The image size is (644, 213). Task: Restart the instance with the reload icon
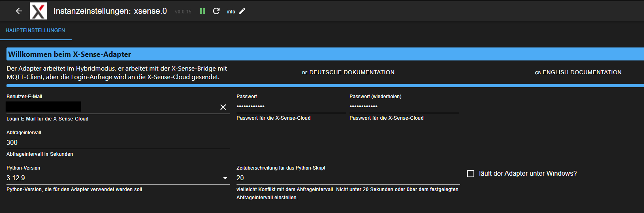(x=216, y=11)
